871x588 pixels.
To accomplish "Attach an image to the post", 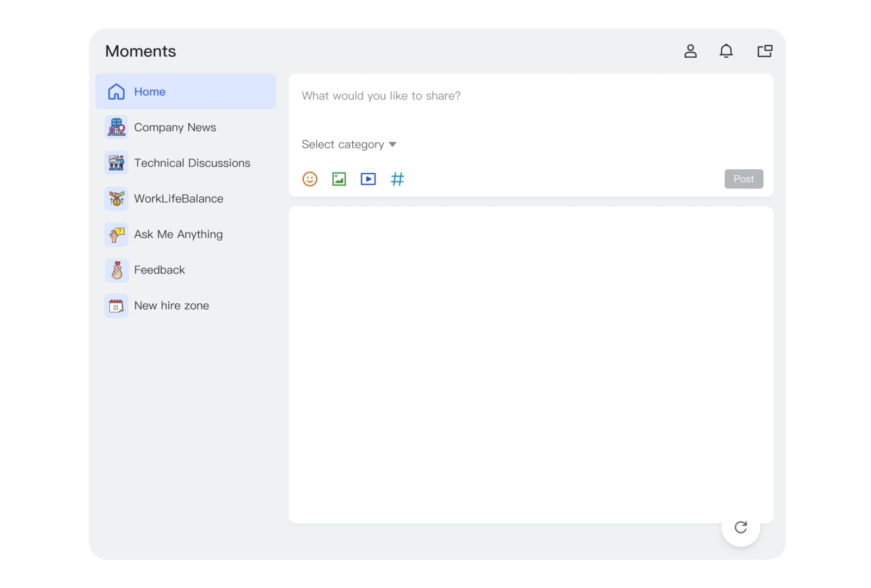I will coord(339,179).
